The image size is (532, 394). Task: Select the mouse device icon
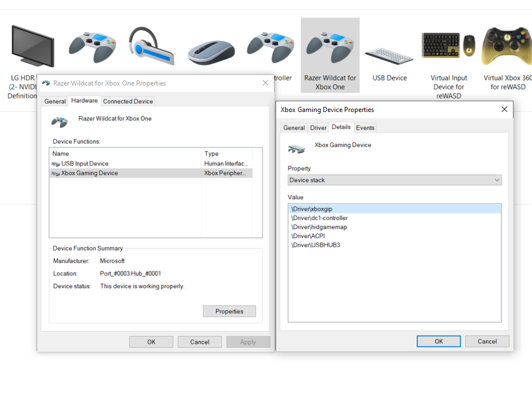tap(211, 52)
